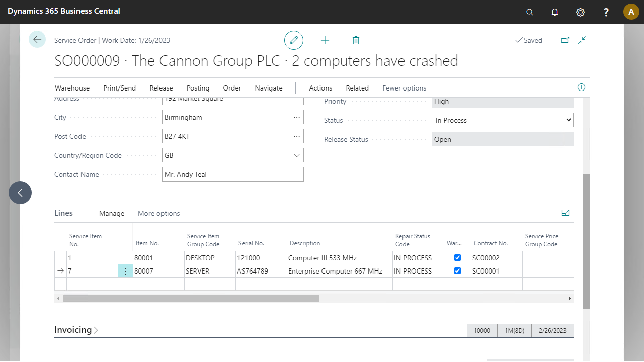644x362 pixels.
Task: Click the scroll left arrow in lines grid
Action: tap(58, 298)
